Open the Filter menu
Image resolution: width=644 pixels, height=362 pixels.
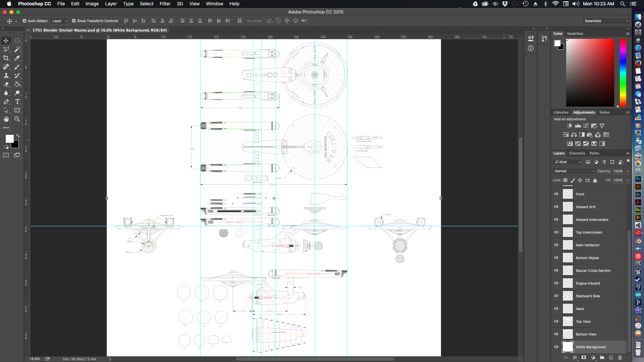(x=165, y=4)
